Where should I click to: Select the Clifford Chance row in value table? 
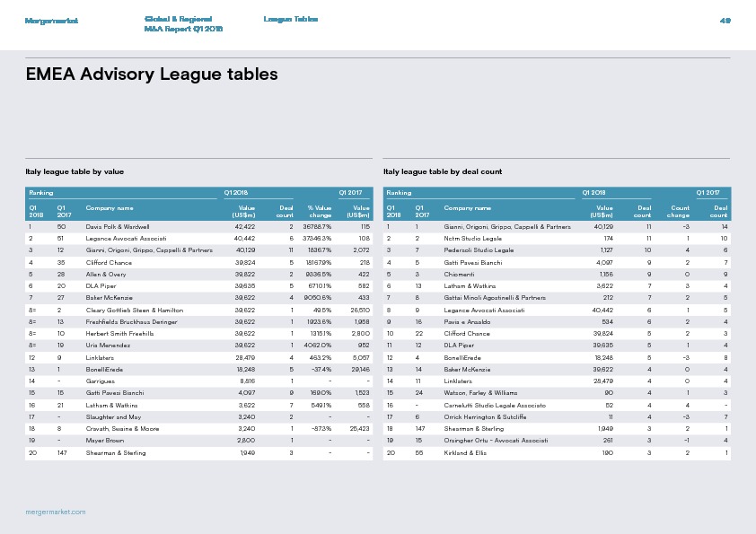(x=199, y=262)
